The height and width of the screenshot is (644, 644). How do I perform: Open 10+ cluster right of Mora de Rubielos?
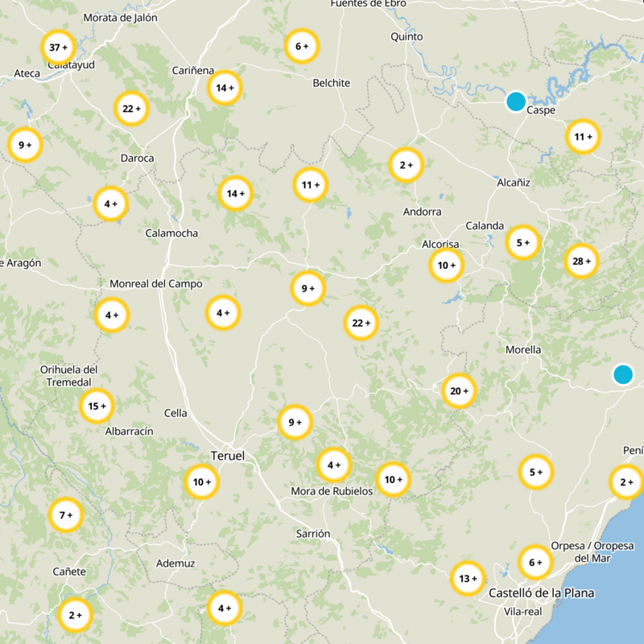pyautogui.click(x=393, y=479)
